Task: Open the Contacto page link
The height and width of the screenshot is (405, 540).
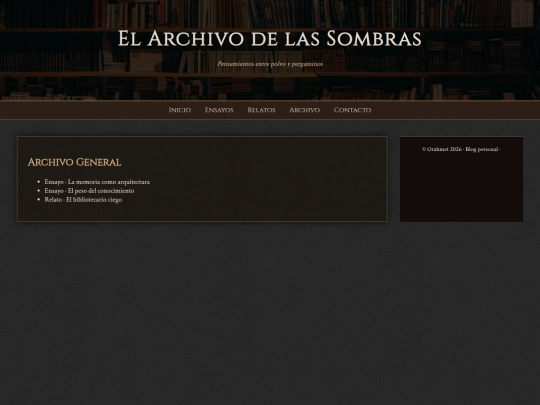Action: (352, 110)
